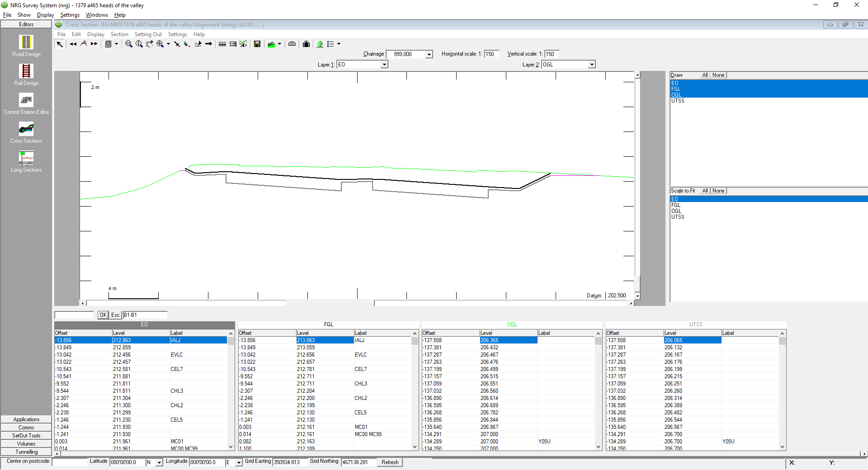The image size is (868, 470).
Task: Click the bullet list options icon
Action: (x=330, y=44)
